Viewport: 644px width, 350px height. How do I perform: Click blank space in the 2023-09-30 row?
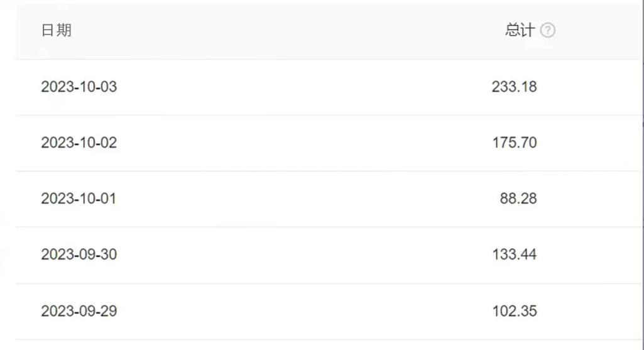click(x=304, y=255)
